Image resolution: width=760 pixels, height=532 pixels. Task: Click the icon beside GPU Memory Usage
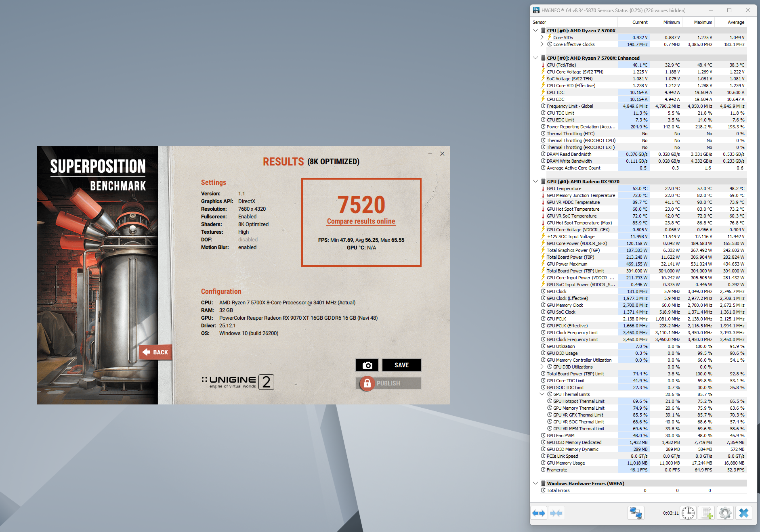543,463
